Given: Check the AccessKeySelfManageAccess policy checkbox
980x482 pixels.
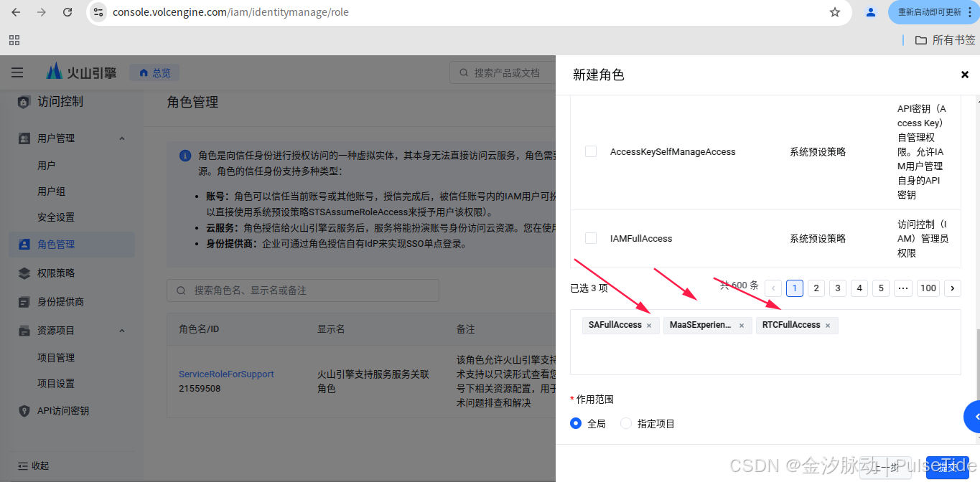Looking at the screenshot, I should coord(591,151).
